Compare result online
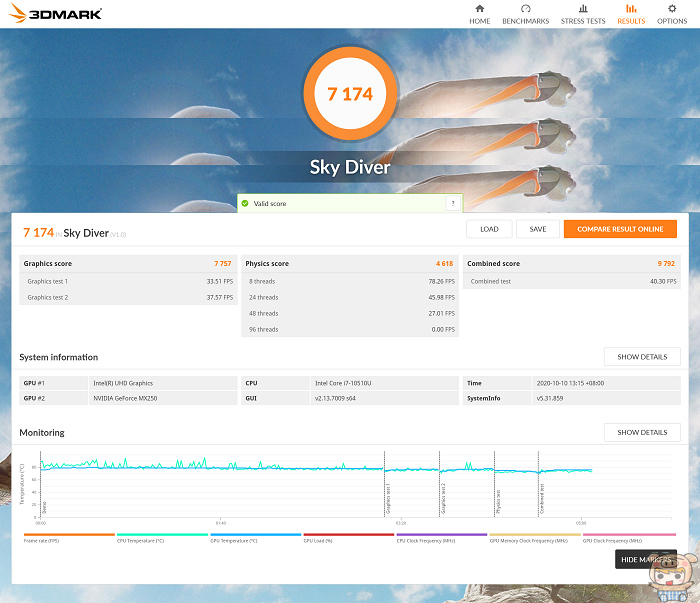700x603 pixels. coord(620,229)
